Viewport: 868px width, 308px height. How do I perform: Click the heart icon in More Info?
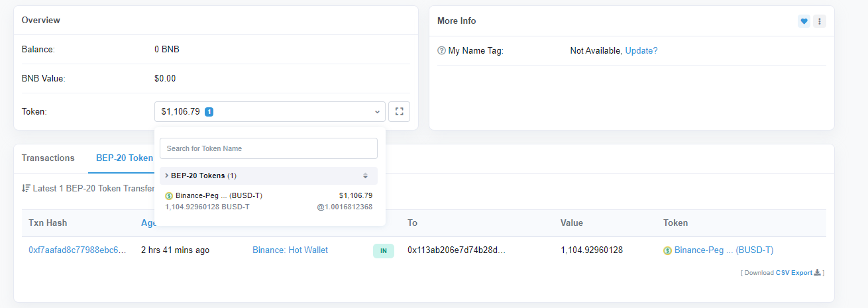pyautogui.click(x=804, y=21)
